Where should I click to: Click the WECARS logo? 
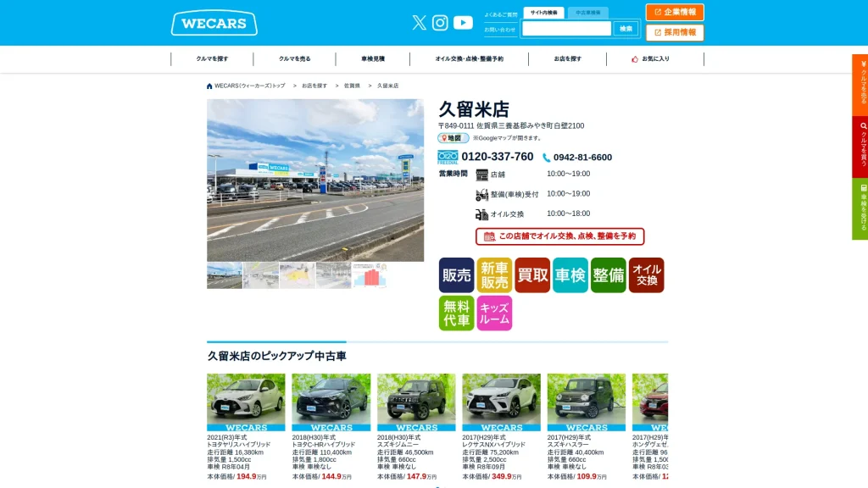click(214, 23)
